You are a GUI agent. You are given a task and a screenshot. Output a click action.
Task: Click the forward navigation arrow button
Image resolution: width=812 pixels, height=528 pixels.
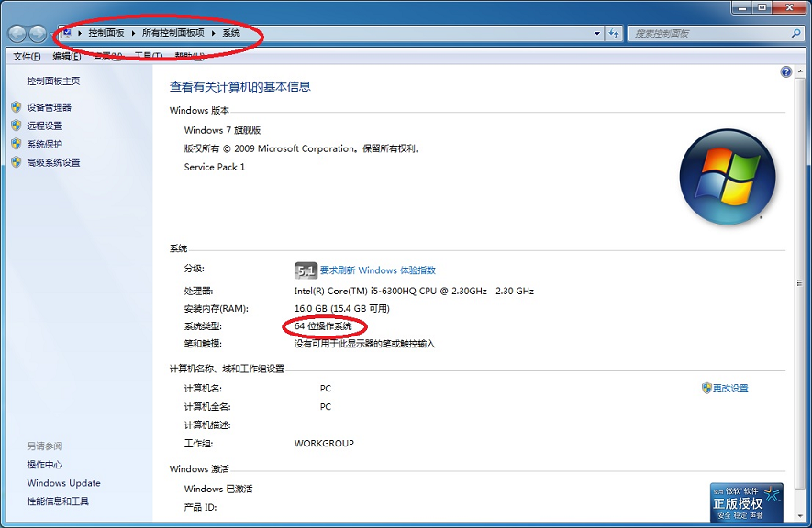click(x=38, y=34)
